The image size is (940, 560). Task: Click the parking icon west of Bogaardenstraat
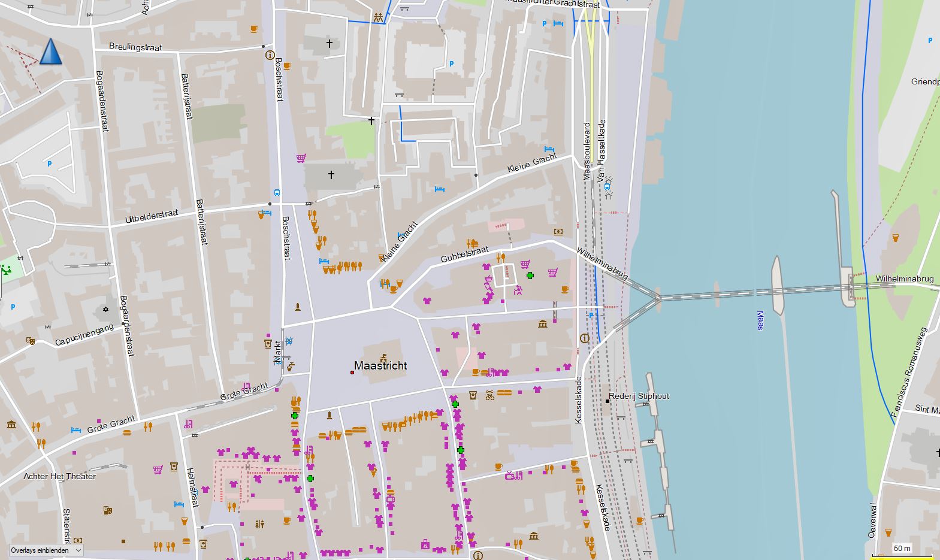pos(50,164)
